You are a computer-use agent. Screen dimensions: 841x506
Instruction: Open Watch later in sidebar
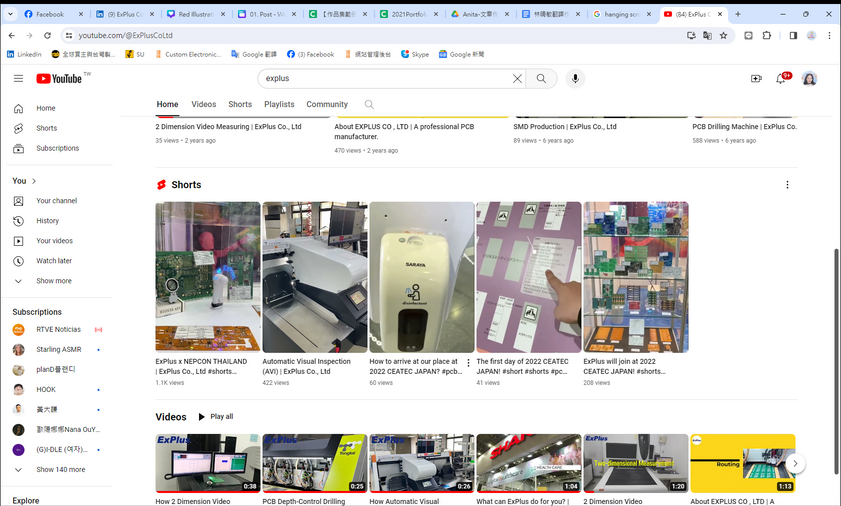coord(54,261)
